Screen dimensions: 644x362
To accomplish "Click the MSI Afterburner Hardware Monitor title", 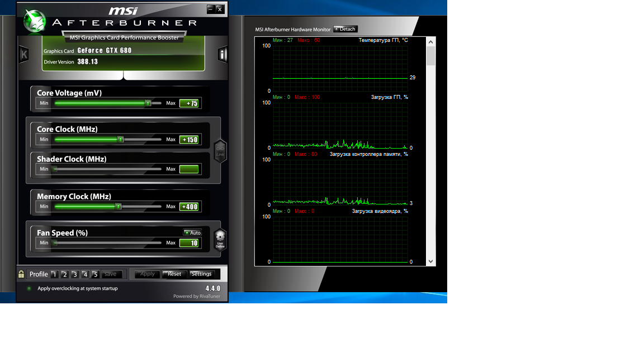I will click(x=293, y=30).
